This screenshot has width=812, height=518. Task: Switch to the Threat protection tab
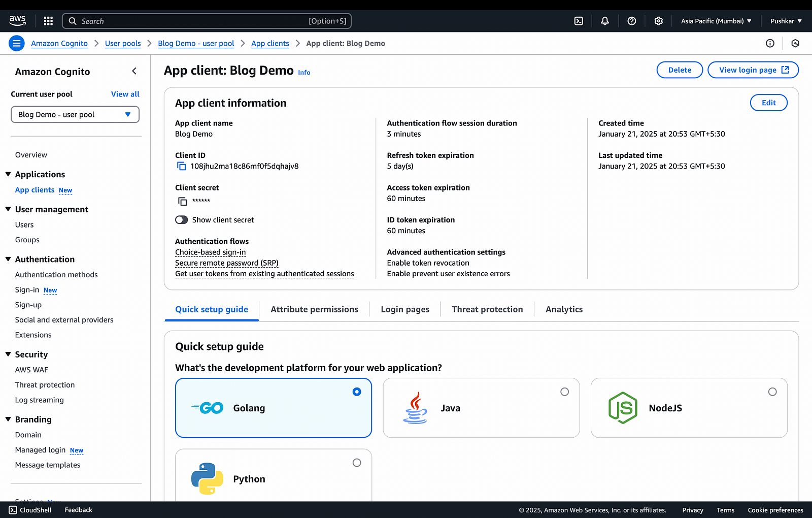487,309
